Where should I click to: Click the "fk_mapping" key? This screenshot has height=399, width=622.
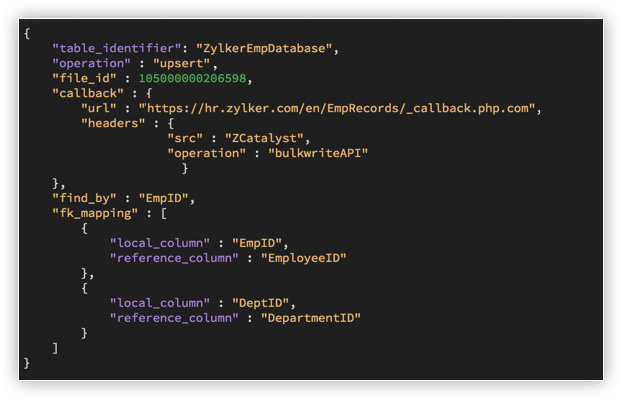(95, 213)
